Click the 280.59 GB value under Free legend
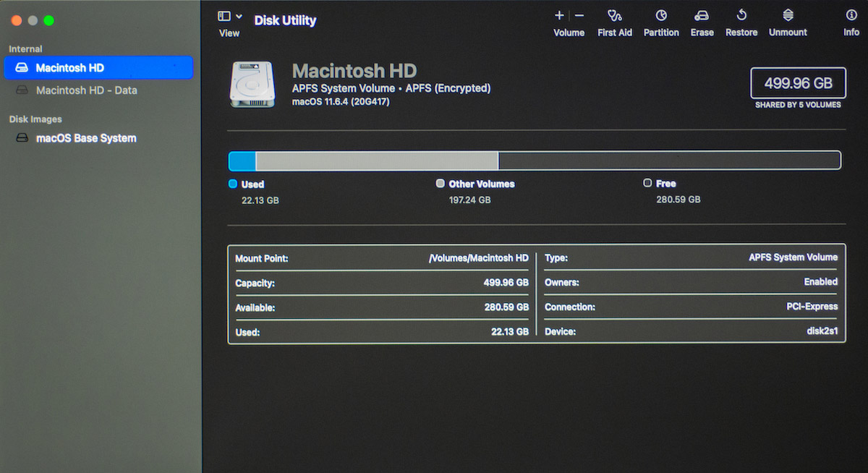The width and height of the screenshot is (868, 473). pyautogui.click(x=678, y=200)
